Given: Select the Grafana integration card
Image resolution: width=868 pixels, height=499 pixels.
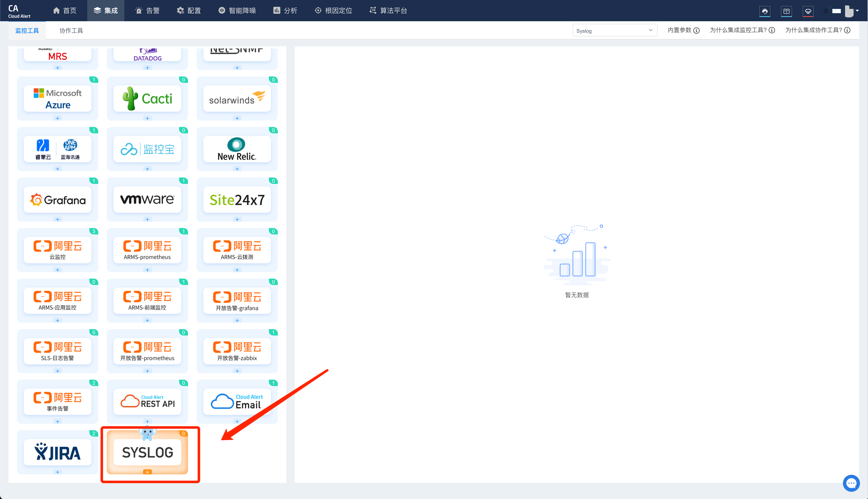Looking at the screenshot, I should pos(58,200).
